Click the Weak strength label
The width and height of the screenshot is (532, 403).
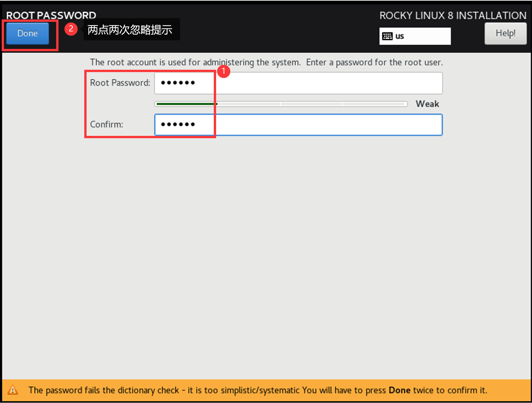click(x=427, y=104)
